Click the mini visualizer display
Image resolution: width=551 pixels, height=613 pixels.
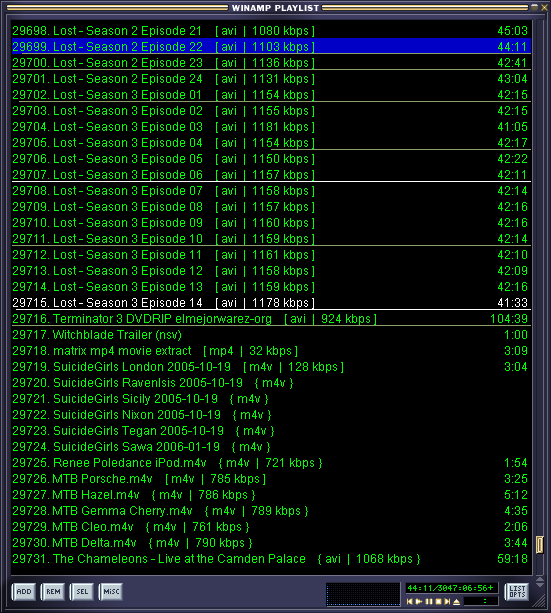(x=363, y=594)
